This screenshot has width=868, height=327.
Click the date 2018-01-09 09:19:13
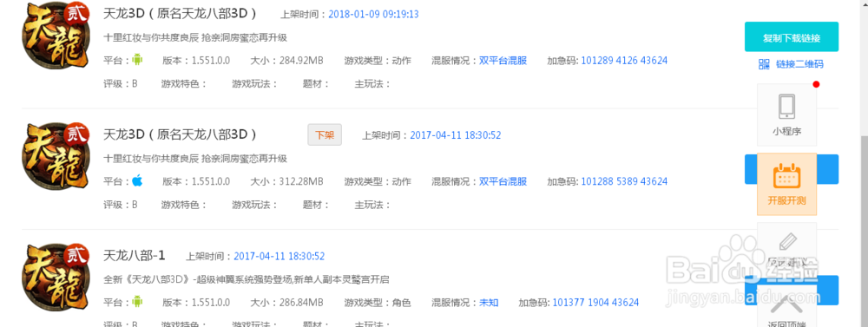point(373,14)
